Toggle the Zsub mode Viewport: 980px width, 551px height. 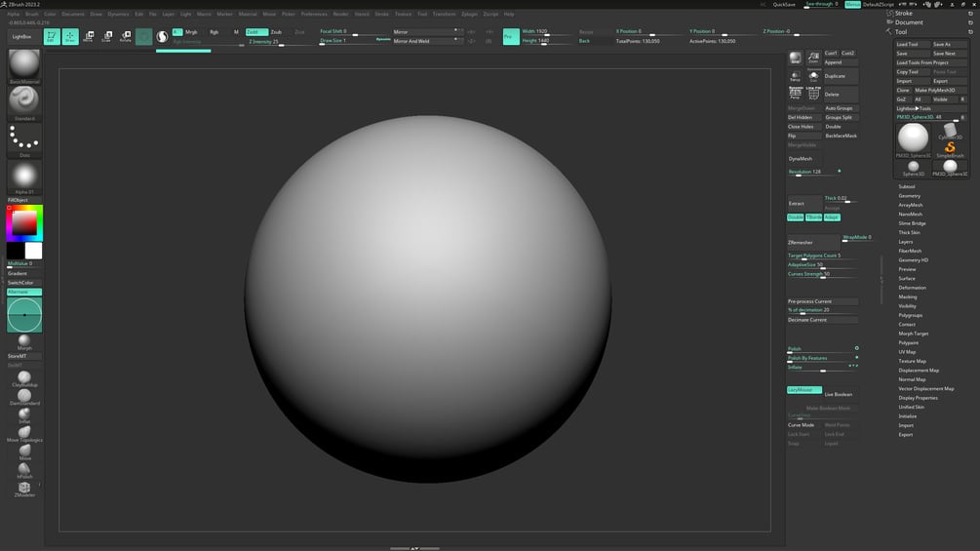point(276,32)
